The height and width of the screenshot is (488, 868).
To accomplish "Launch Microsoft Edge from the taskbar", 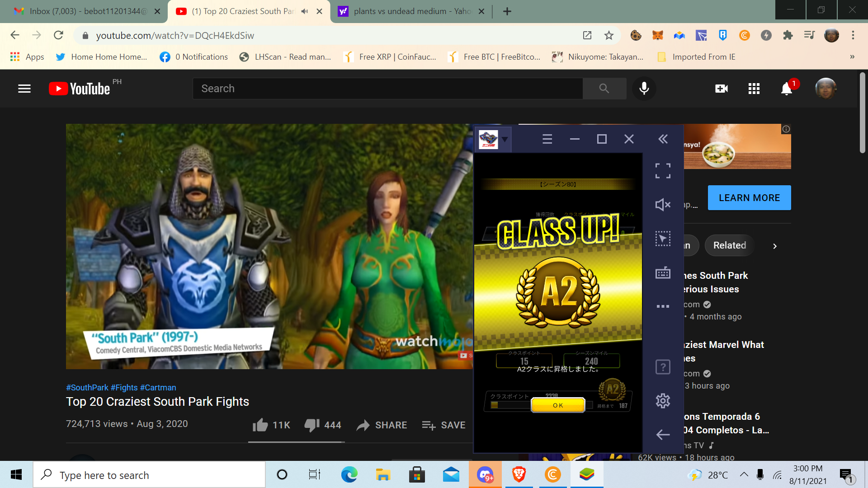I will tap(349, 474).
